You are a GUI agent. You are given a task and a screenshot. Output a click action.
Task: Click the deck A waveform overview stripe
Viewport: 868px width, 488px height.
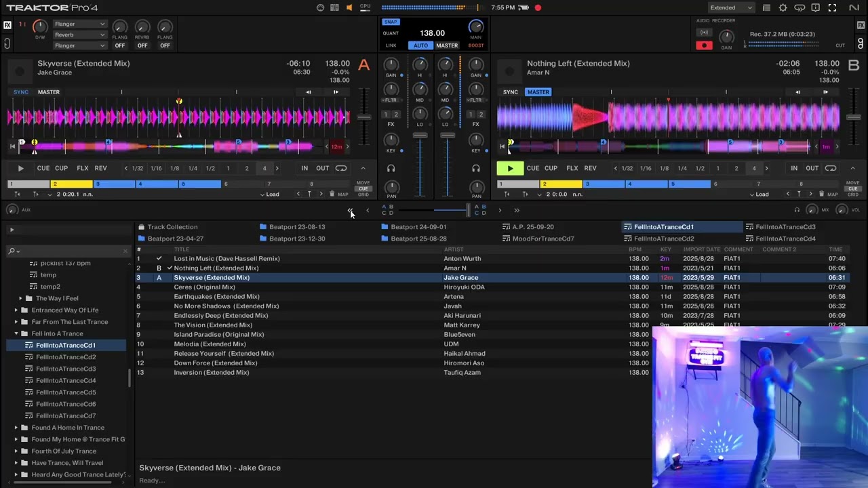pyautogui.click(x=166, y=146)
